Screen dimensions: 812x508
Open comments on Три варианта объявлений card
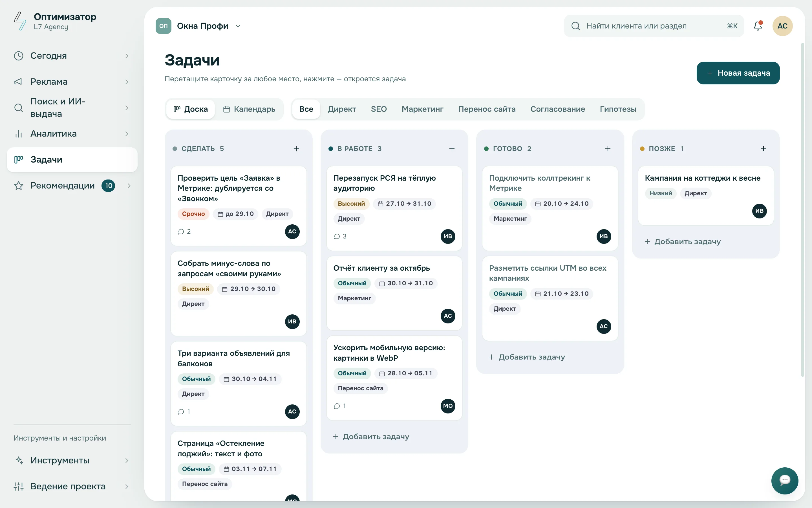pos(184,411)
